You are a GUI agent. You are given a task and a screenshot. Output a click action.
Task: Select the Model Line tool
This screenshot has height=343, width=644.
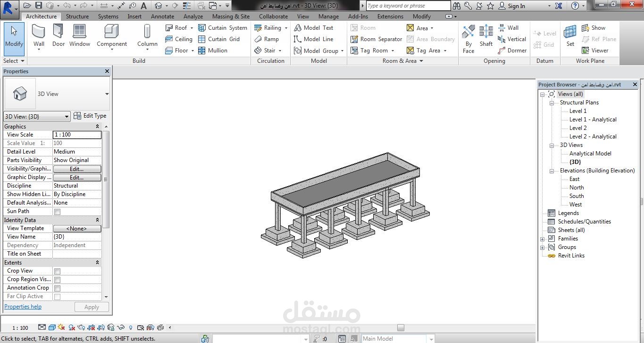pos(313,39)
